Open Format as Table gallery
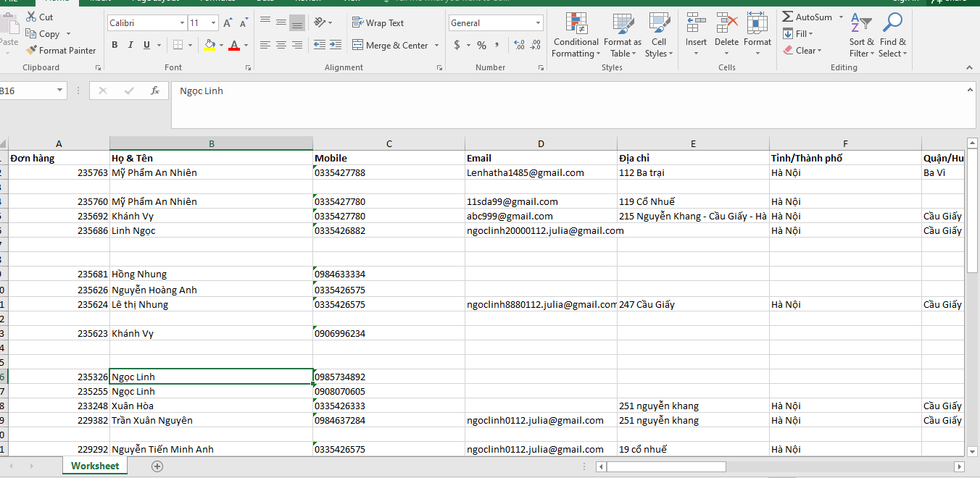Image resolution: width=980 pixels, height=478 pixels. (x=623, y=22)
